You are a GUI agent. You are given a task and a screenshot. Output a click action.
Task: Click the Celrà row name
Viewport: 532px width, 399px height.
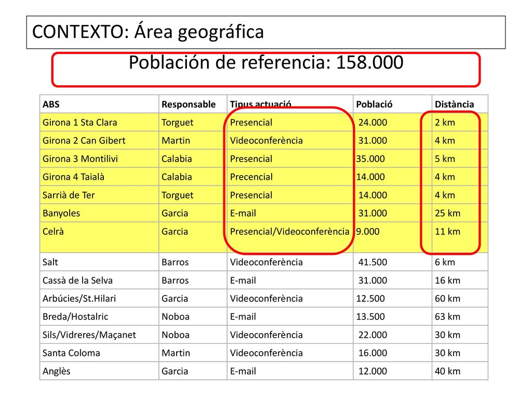coord(54,231)
